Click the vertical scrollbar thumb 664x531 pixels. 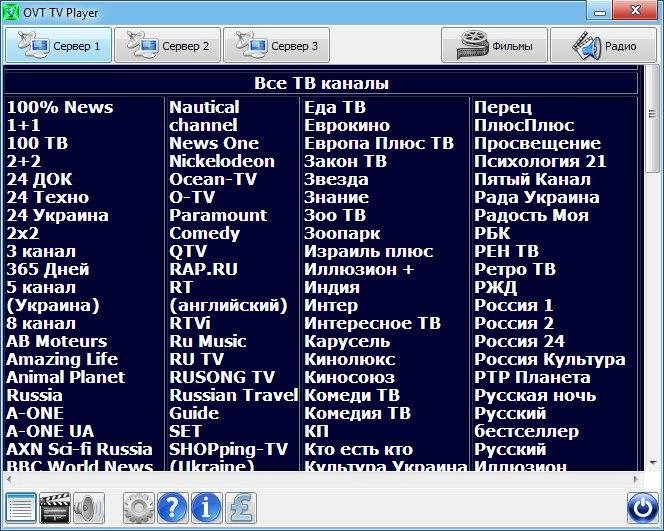tap(652, 119)
